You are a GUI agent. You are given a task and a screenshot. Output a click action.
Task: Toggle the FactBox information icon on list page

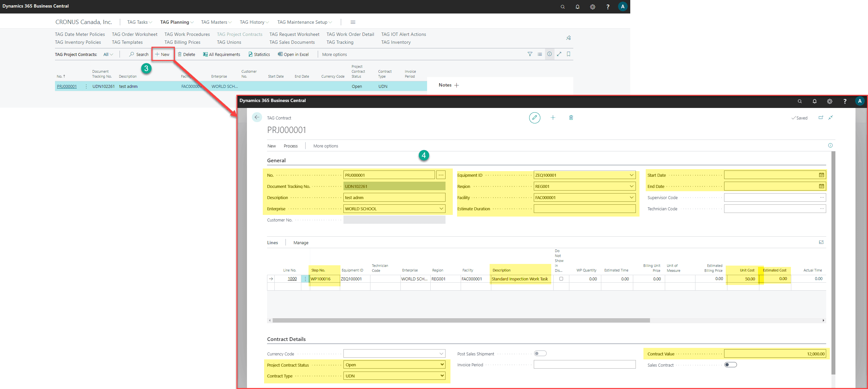(x=549, y=54)
